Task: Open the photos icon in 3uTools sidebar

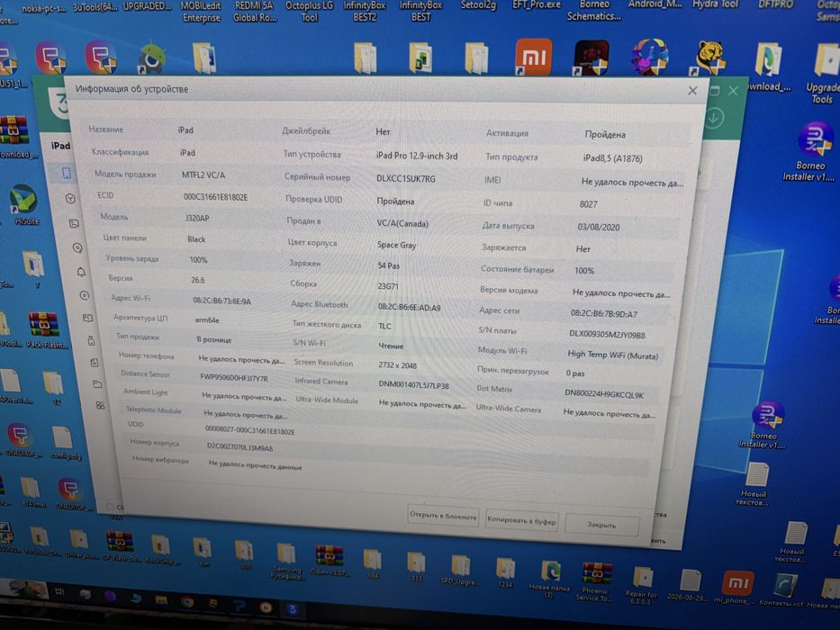Action: [74, 223]
